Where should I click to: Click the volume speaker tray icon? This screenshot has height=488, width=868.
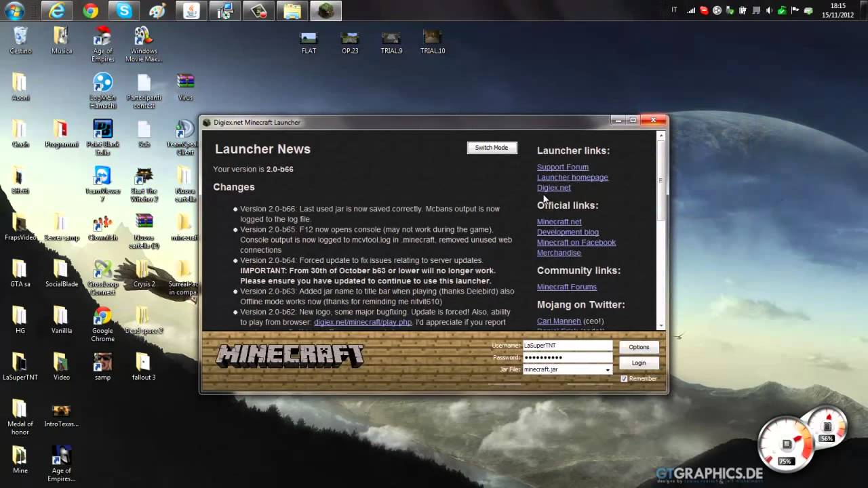tap(768, 10)
